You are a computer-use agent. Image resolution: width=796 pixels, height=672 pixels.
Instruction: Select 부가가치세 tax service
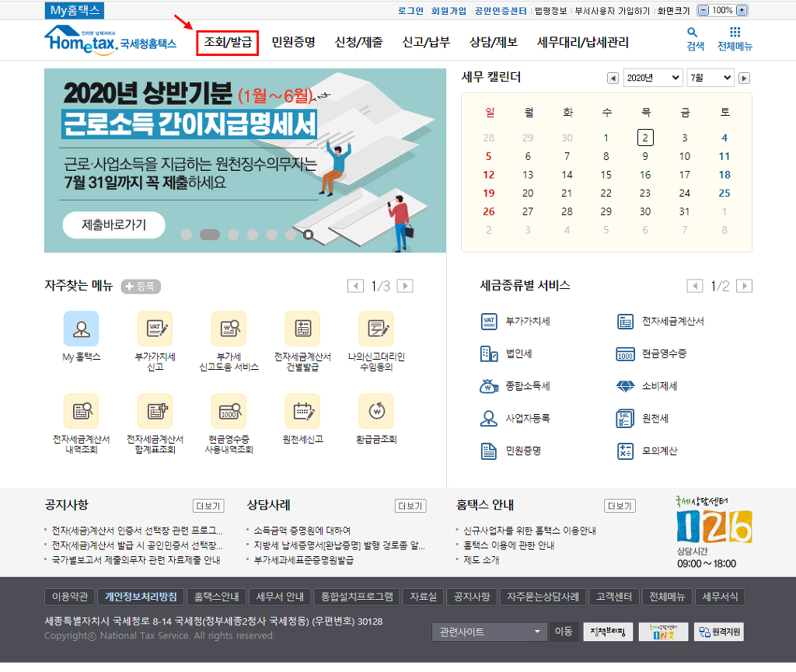click(515, 322)
